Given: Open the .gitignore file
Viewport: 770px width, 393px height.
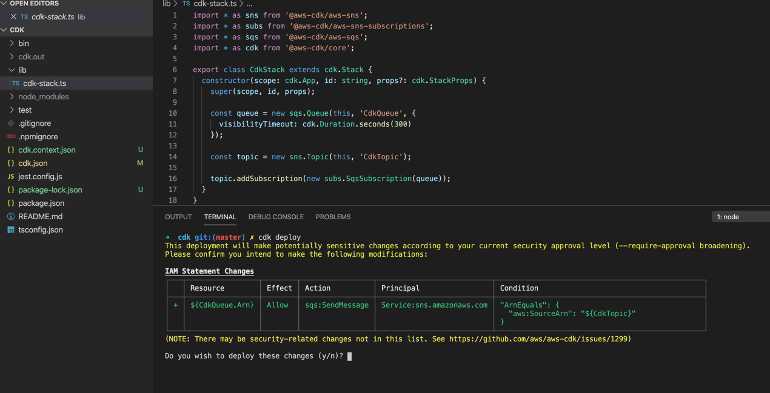Looking at the screenshot, I should [x=34, y=123].
